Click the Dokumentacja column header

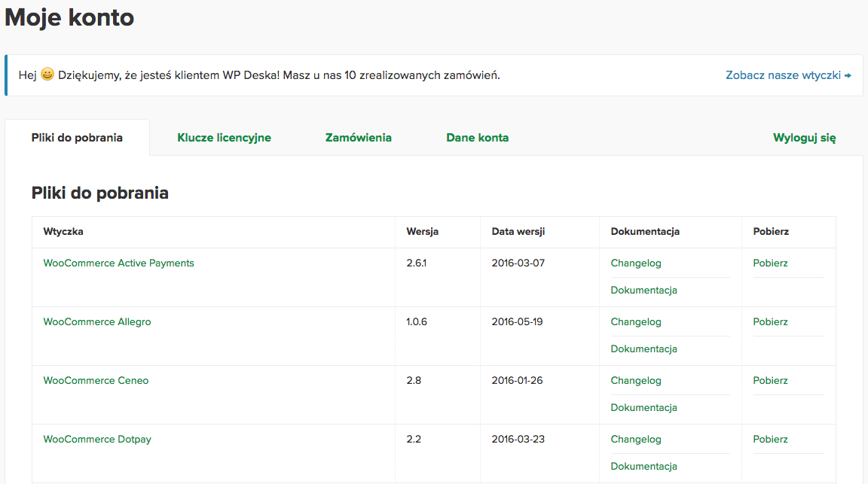(645, 232)
